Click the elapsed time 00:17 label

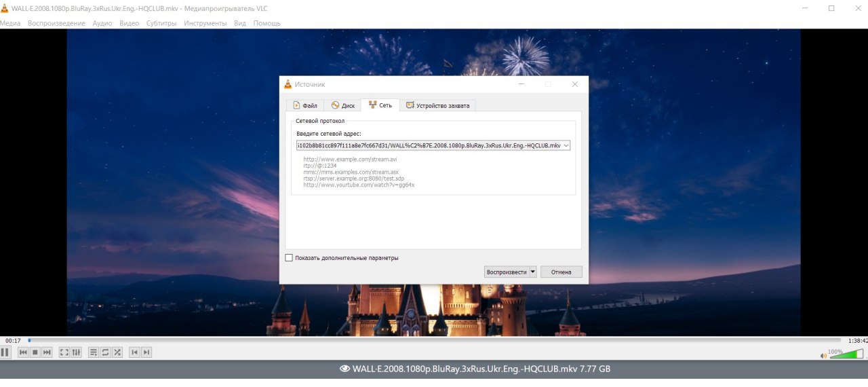[12, 340]
